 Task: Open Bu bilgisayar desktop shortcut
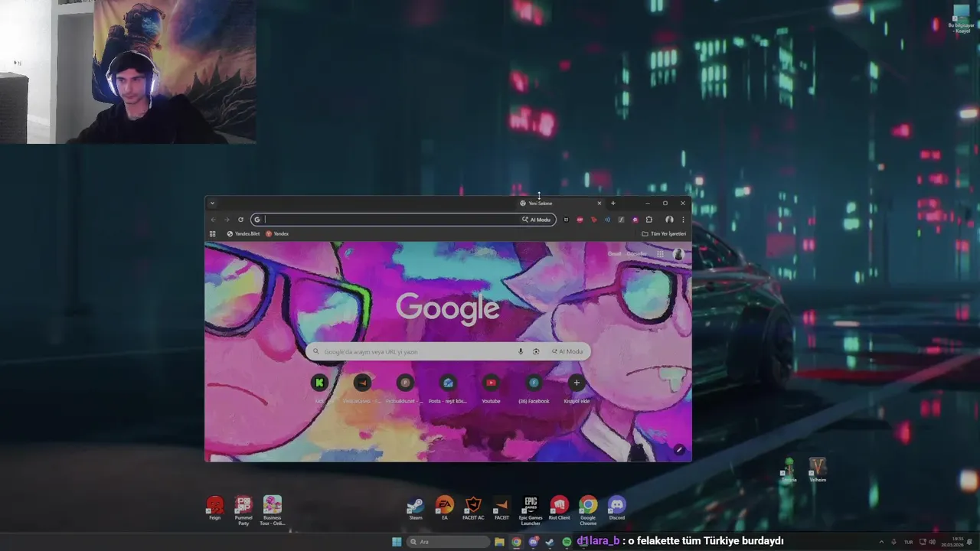962,18
